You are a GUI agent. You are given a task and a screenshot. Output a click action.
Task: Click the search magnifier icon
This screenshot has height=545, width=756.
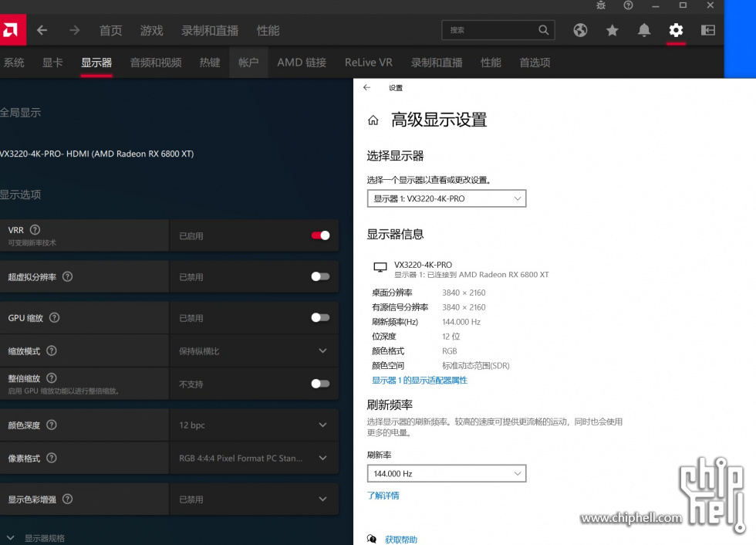pos(543,30)
